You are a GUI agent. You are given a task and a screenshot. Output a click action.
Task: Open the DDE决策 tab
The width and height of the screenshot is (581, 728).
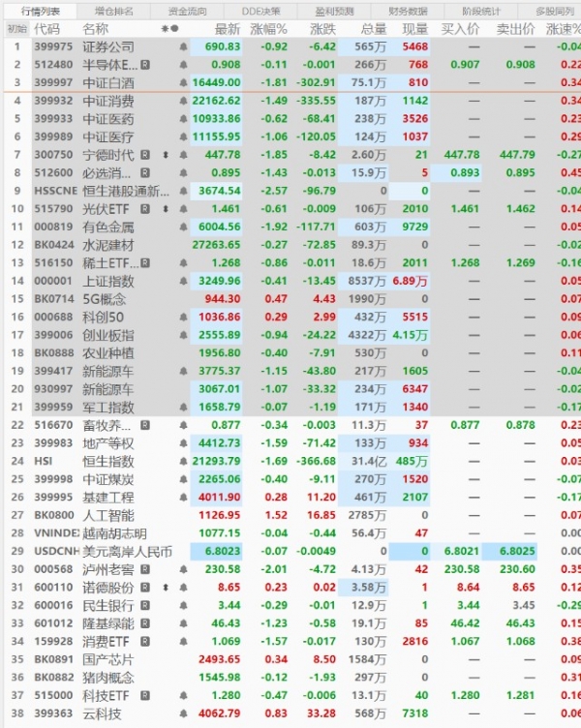point(261,11)
